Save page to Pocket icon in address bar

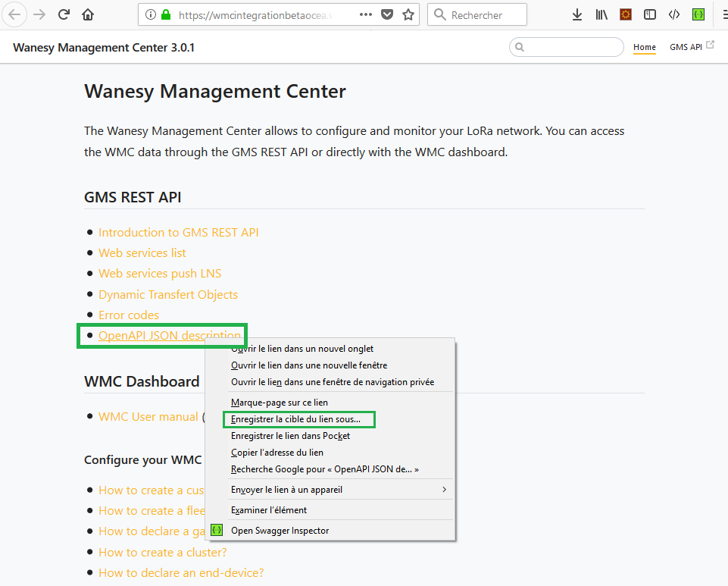[x=387, y=14]
